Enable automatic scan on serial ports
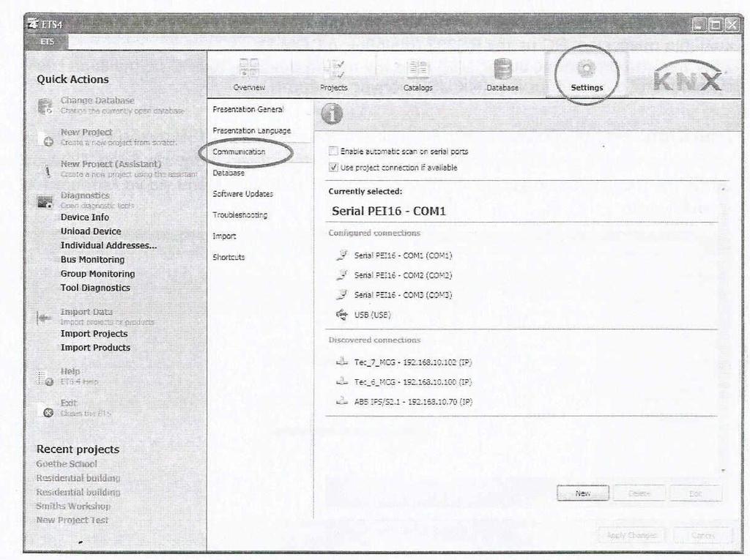The image size is (750, 560). [333, 151]
